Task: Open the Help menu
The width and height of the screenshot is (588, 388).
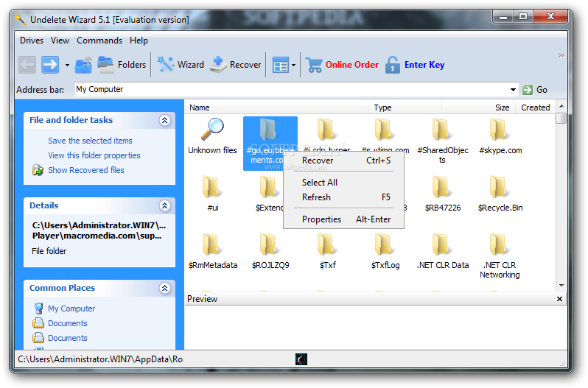Action: point(139,40)
